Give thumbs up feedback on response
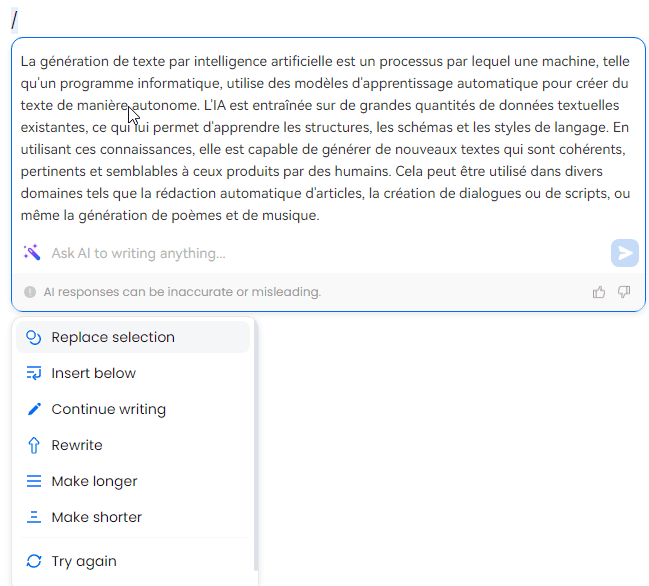Screen dimensions: 649x586 (599, 292)
